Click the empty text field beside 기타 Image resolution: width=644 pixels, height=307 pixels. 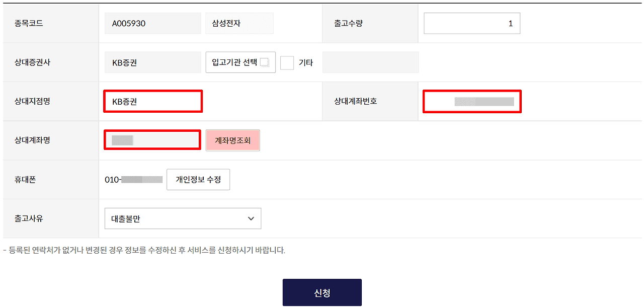pos(370,62)
